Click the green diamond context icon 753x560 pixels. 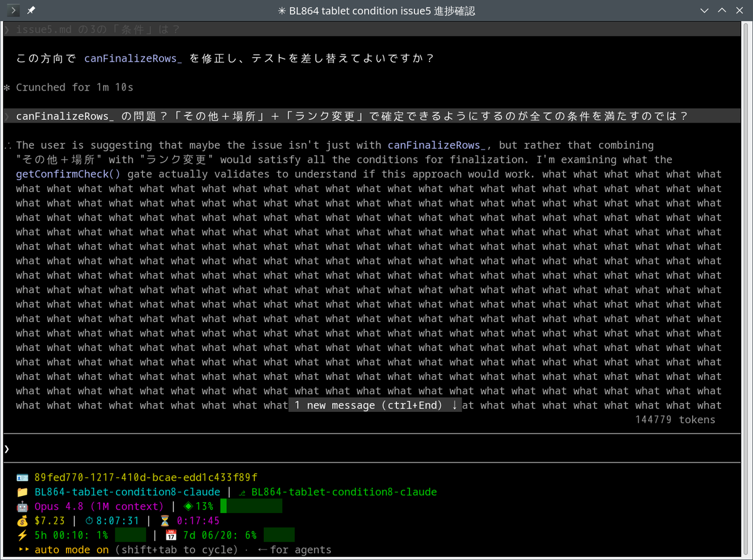click(x=188, y=506)
